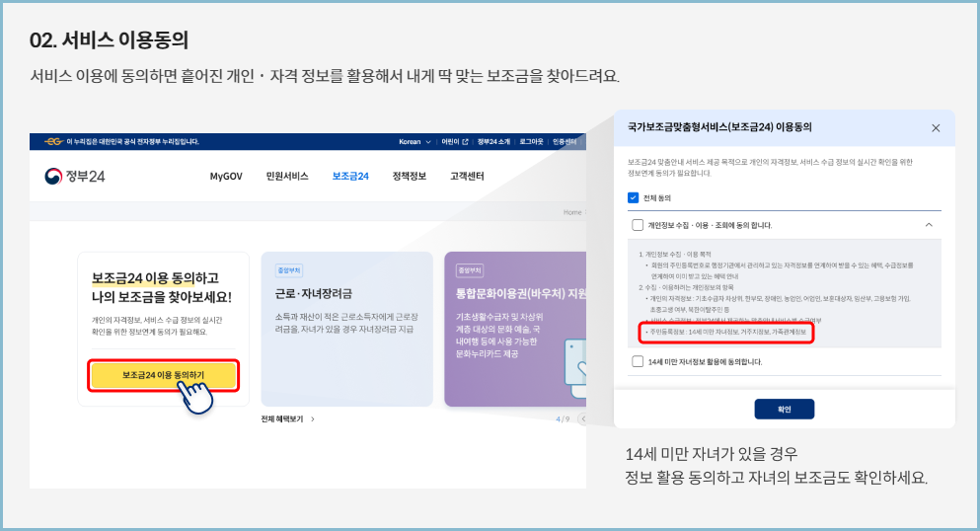Open the MyGOV menu
Image resolution: width=980 pixels, height=531 pixels.
(x=226, y=176)
